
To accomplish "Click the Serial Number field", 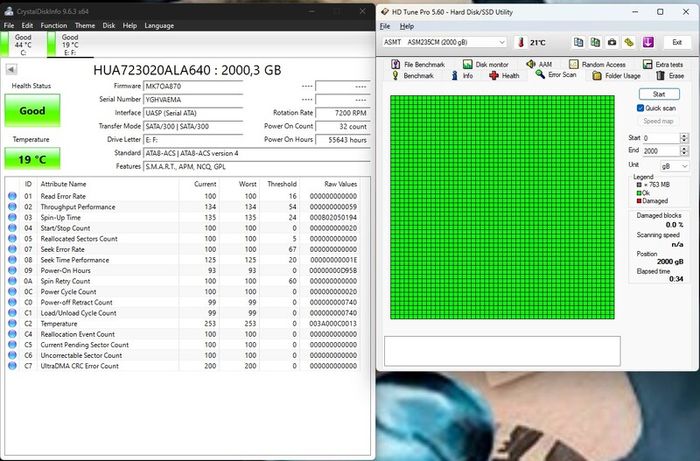I will (x=193, y=100).
